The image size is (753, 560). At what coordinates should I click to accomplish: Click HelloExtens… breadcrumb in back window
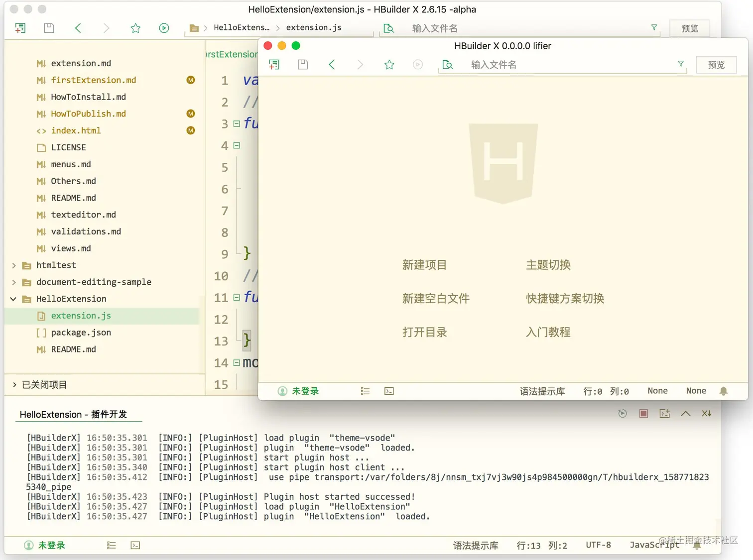242,27
